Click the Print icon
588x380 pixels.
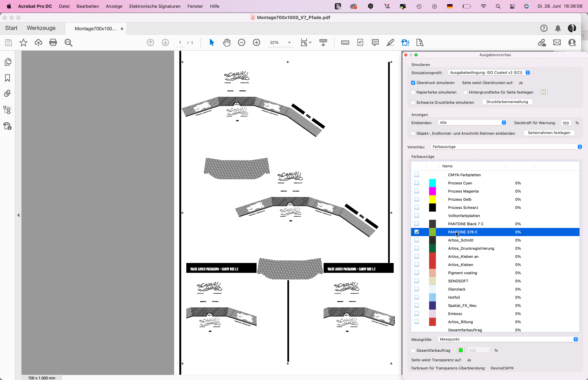(53, 43)
